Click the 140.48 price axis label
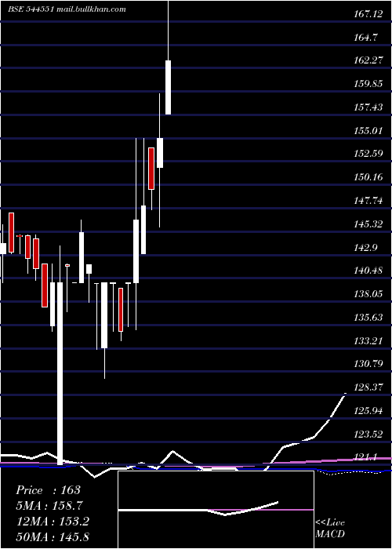This screenshot has height=549, width=392. click(368, 271)
